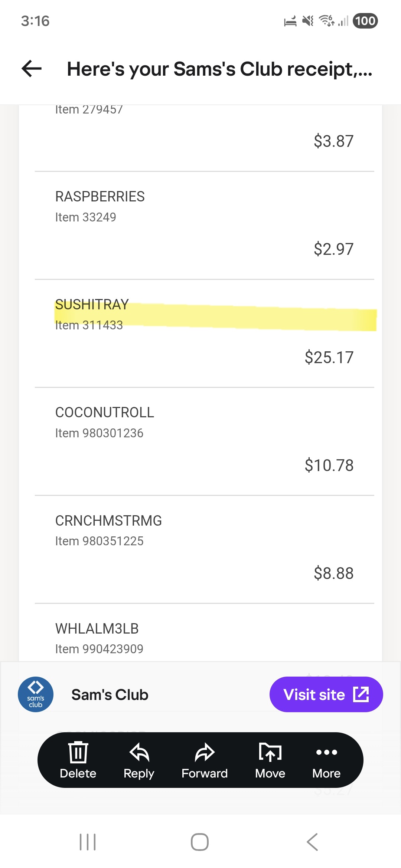Tap the back arrow in email header

[32, 69]
